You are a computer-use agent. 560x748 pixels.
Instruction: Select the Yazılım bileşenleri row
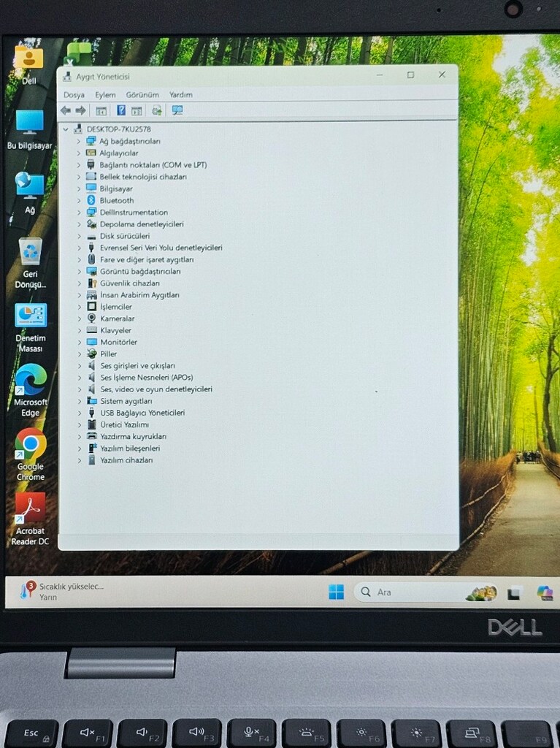130,449
